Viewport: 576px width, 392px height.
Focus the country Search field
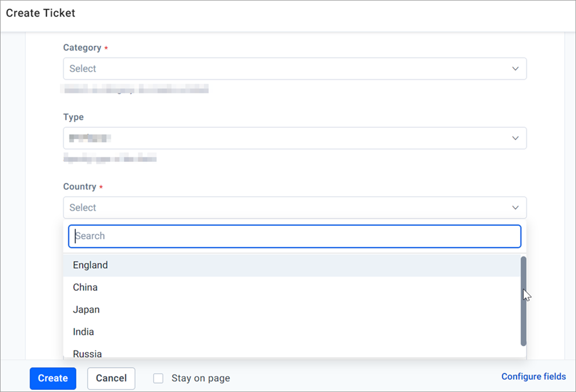pyautogui.click(x=294, y=236)
